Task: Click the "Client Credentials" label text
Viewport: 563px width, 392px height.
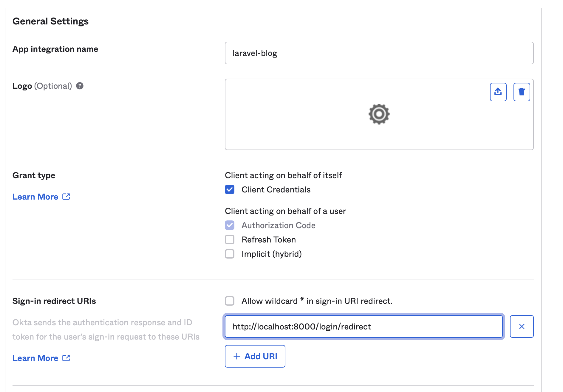Action: click(276, 189)
